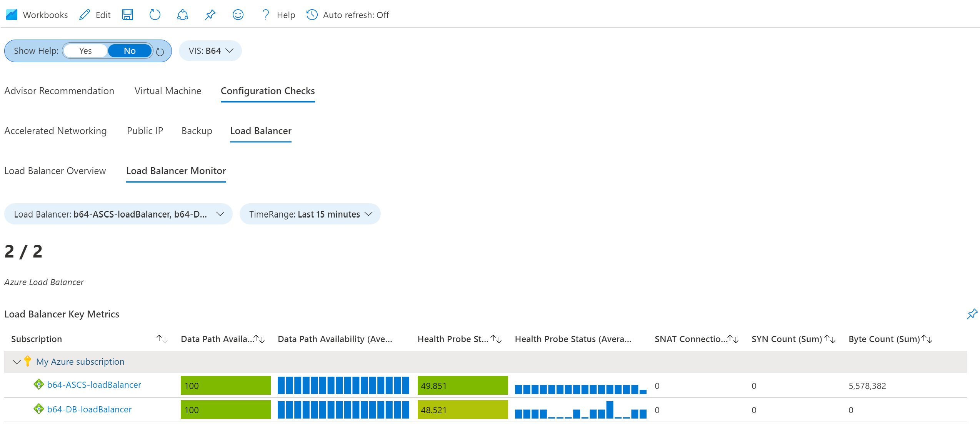
Task: Open the b64-DB-loadBalancer link
Action: (x=89, y=409)
